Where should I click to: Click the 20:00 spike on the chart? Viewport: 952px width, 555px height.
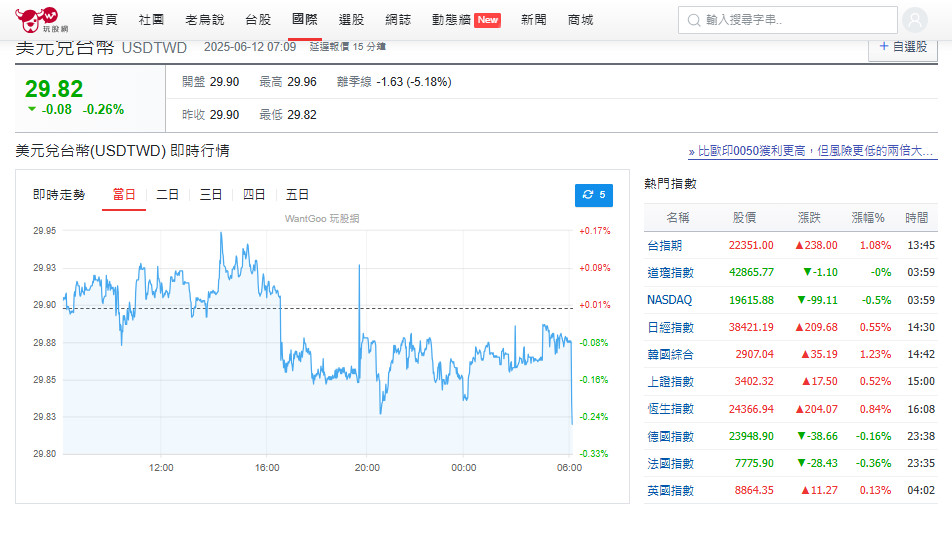359,268
